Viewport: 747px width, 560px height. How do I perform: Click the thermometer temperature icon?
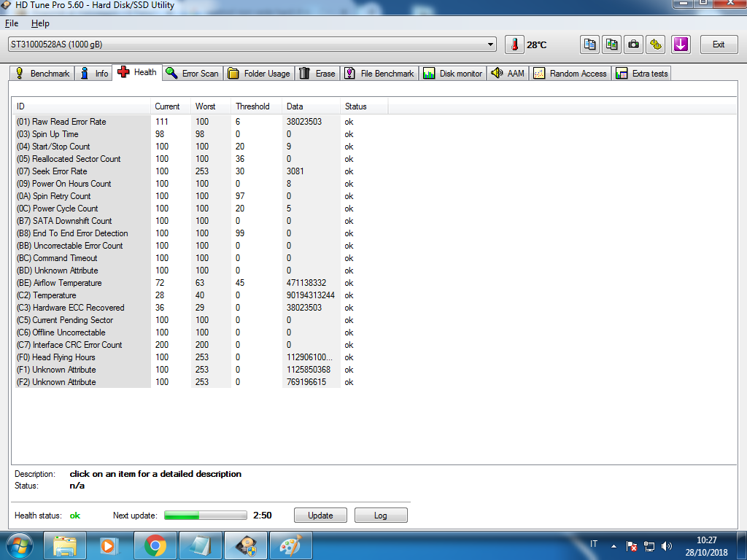click(514, 44)
